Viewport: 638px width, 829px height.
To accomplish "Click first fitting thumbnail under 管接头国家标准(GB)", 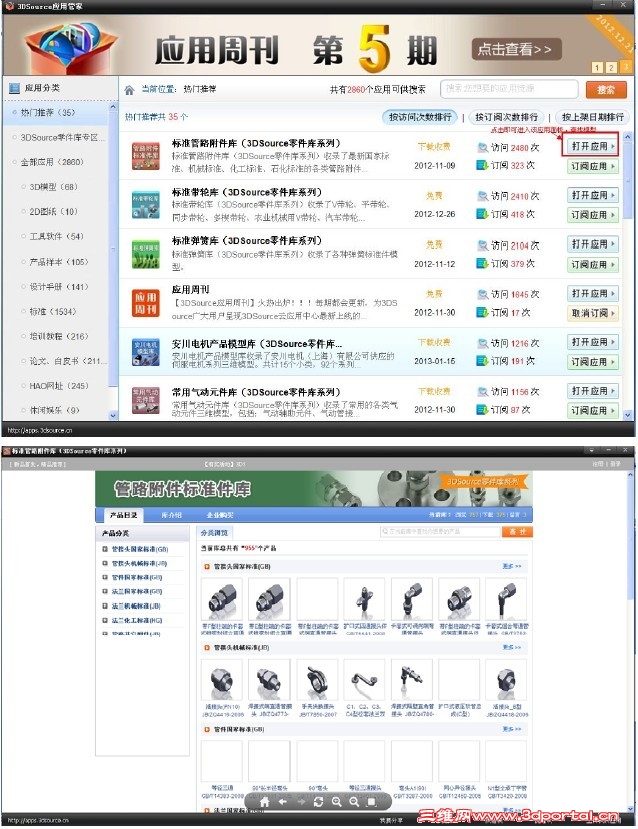I will [x=222, y=599].
